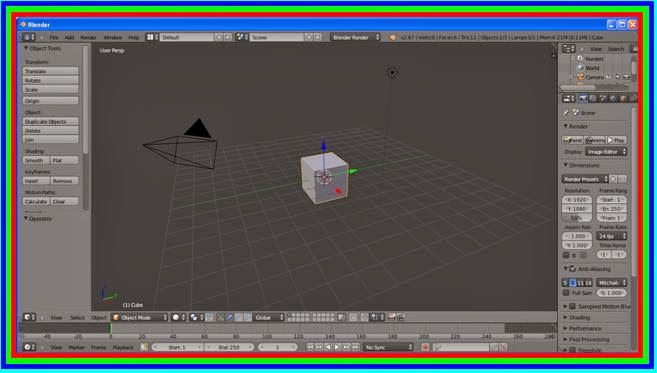Viewport: 657px width, 373px height.
Task: Toggle Camera selectability arrow in outliner
Action: tap(618, 77)
